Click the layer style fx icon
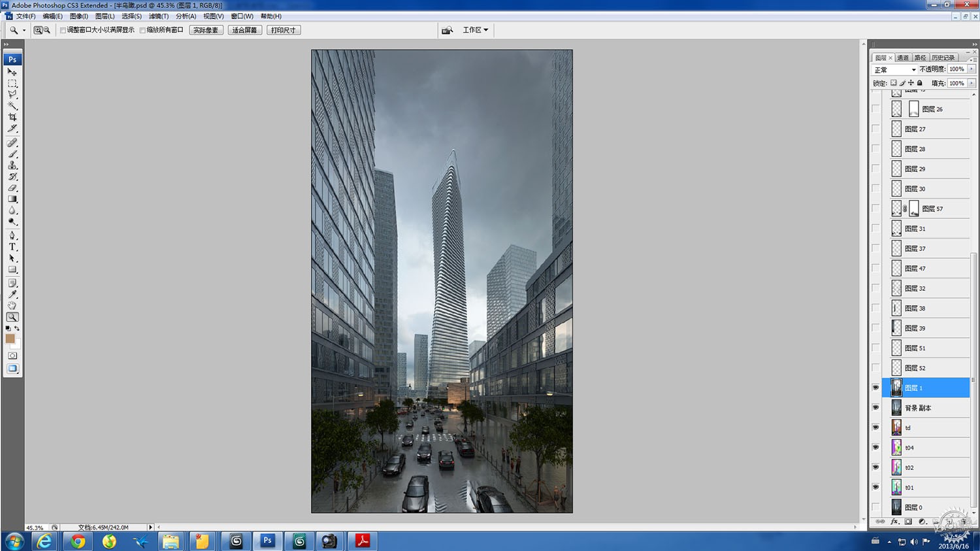 tap(894, 522)
